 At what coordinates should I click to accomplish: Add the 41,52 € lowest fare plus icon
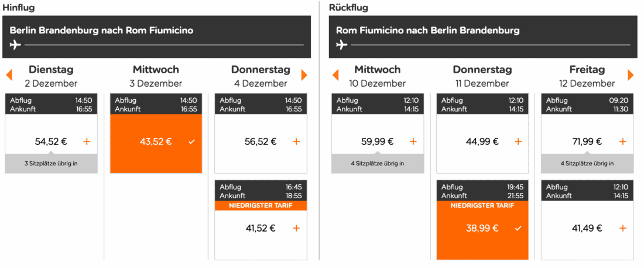pyautogui.click(x=296, y=228)
